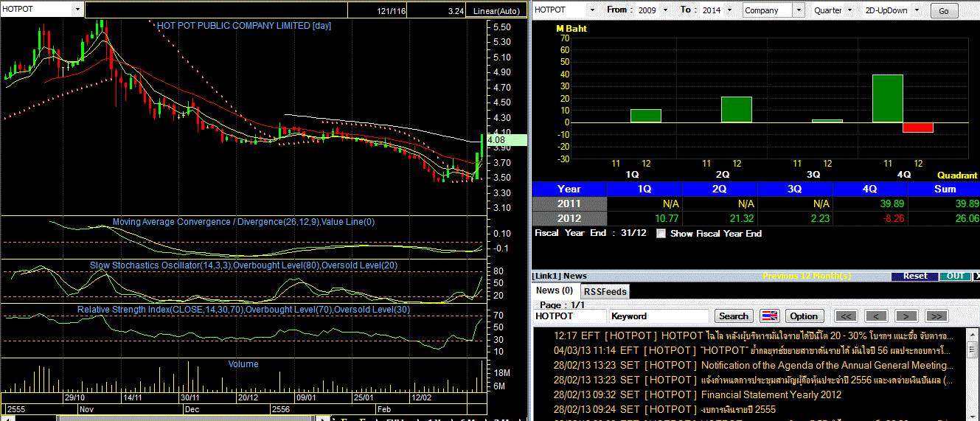Go to the first news page (<<)
Screen dimensions: 980x421
[x=847, y=316]
